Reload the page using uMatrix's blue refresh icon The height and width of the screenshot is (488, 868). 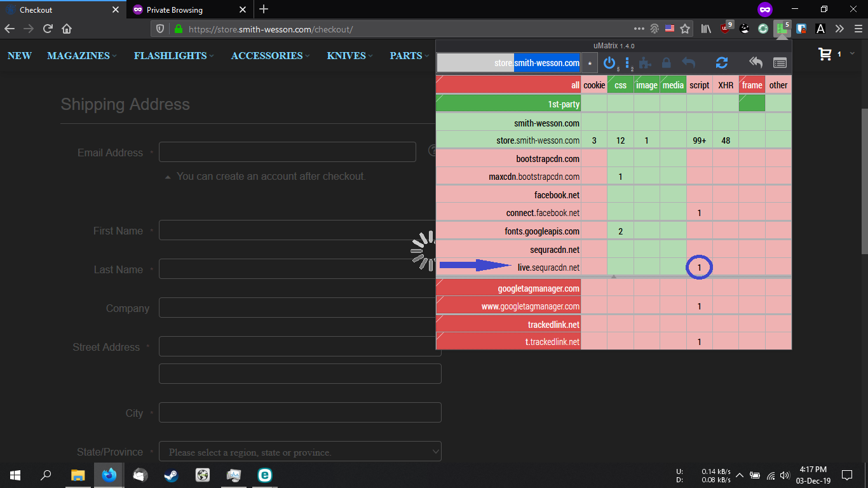[721, 63]
